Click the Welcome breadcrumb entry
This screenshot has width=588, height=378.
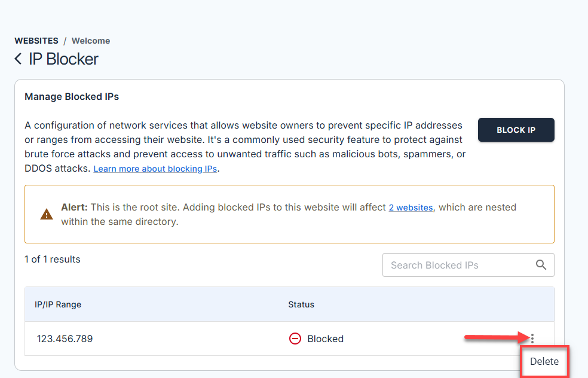[x=90, y=41]
